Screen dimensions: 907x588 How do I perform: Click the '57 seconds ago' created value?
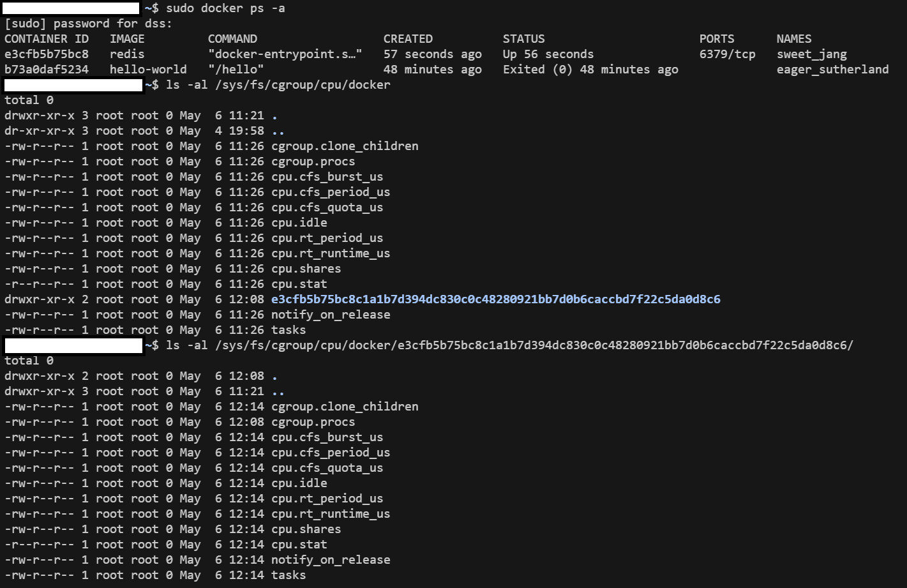pos(433,54)
